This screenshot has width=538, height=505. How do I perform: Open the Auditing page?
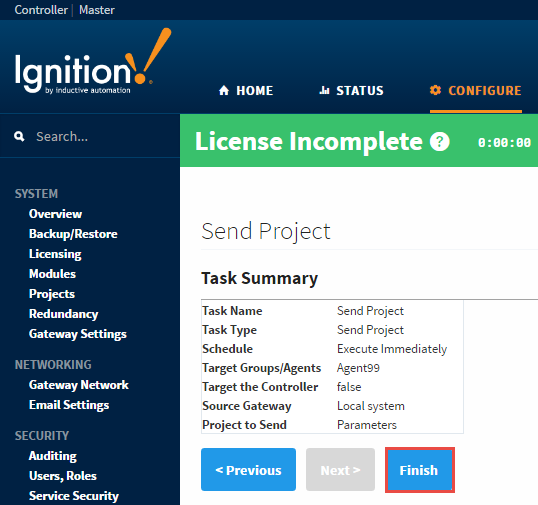pyautogui.click(x=52, y=456)
